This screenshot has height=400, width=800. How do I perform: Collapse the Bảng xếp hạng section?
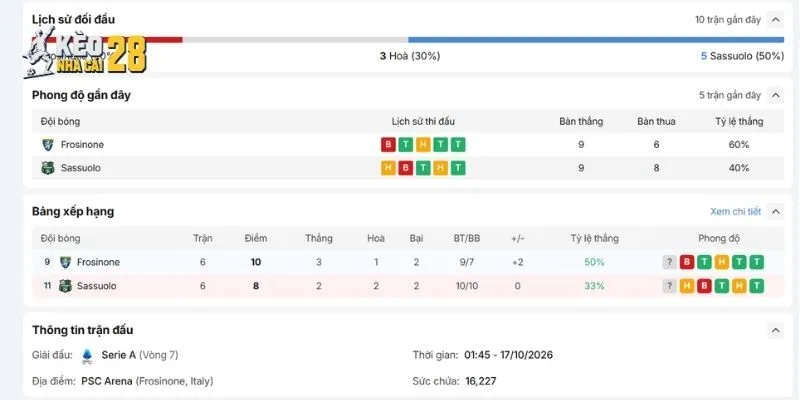(x=776, y=211)
